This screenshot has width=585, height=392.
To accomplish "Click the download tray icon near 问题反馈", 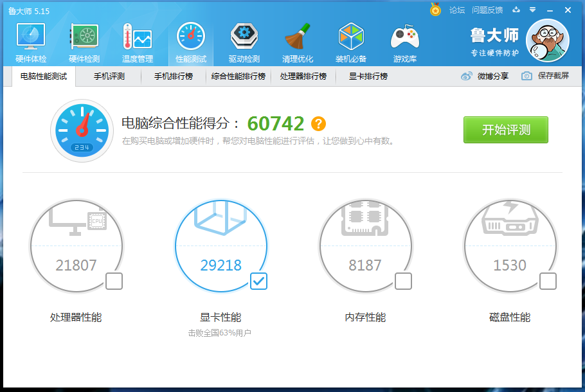I will click(x=516, y=10).
